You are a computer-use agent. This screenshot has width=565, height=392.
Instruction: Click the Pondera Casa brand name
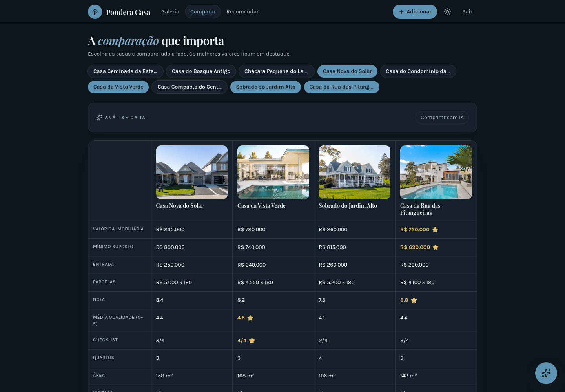click(128, 12)
